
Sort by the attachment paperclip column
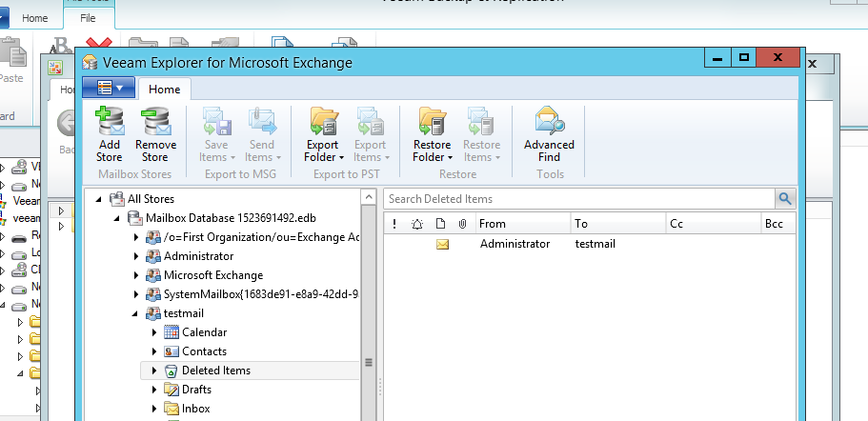point(463,224)
